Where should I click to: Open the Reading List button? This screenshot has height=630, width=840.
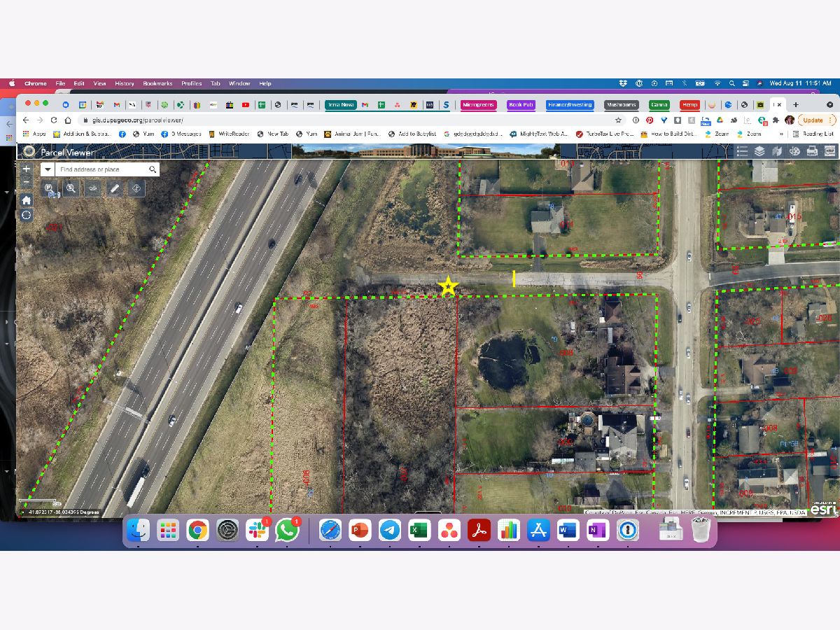click(813, 134)
